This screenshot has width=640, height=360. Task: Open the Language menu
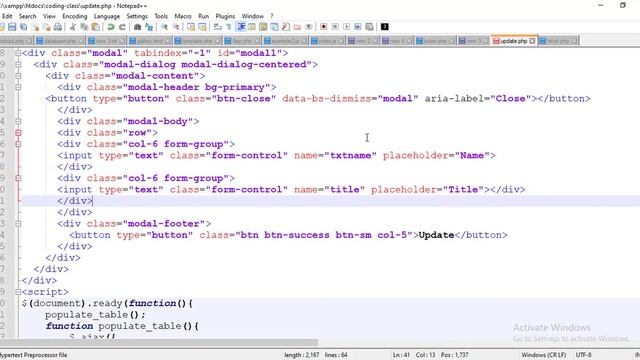[x=107, y=16]
